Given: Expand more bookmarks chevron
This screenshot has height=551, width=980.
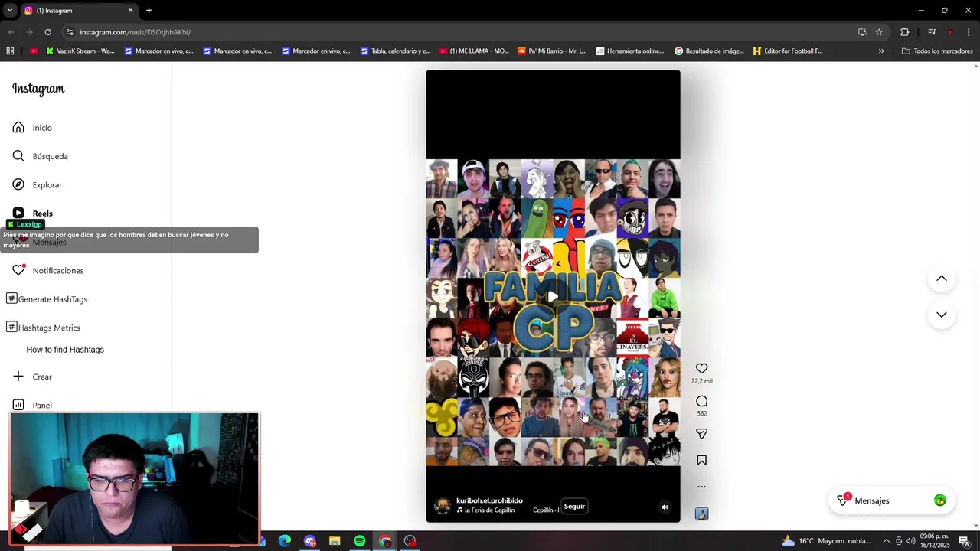Looking at the screenshot, I should [x=881, y=51].
